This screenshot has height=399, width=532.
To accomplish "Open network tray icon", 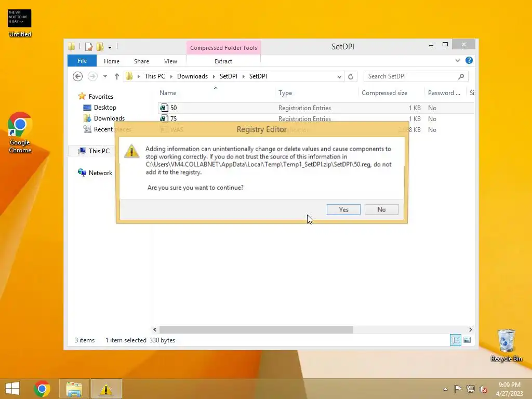I will tap(471, 389).
